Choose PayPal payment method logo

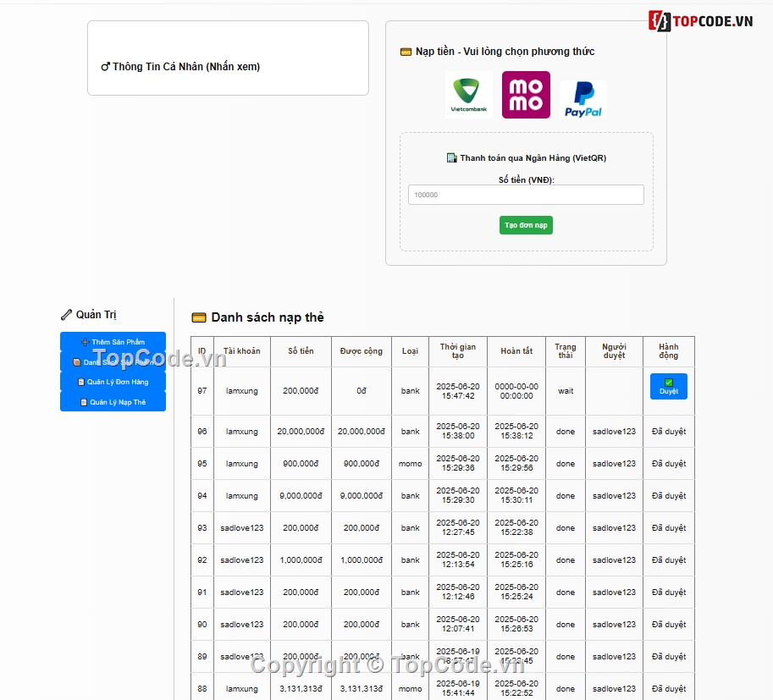583,98
